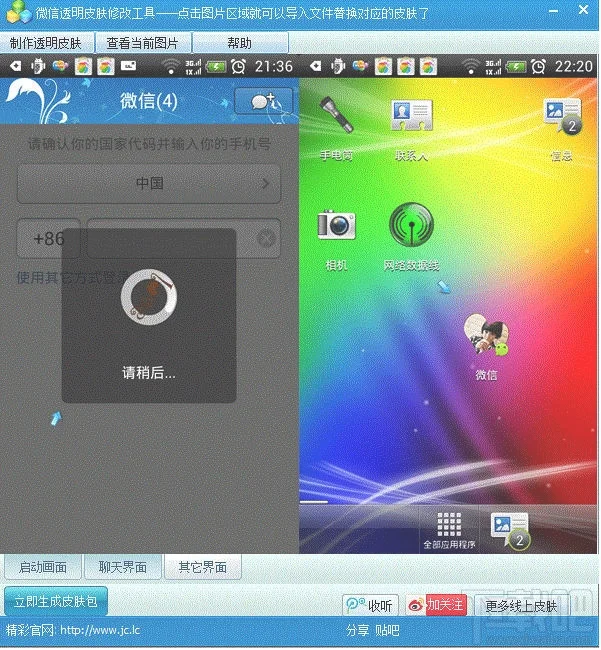Click the battery icon in left status bar
This screenshot has width=601, height=650.
pyautogui.click(x=216, y=66)
